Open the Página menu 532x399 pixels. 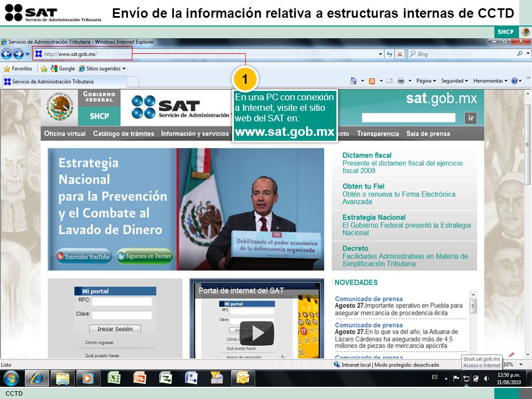[x=426, y=81]
